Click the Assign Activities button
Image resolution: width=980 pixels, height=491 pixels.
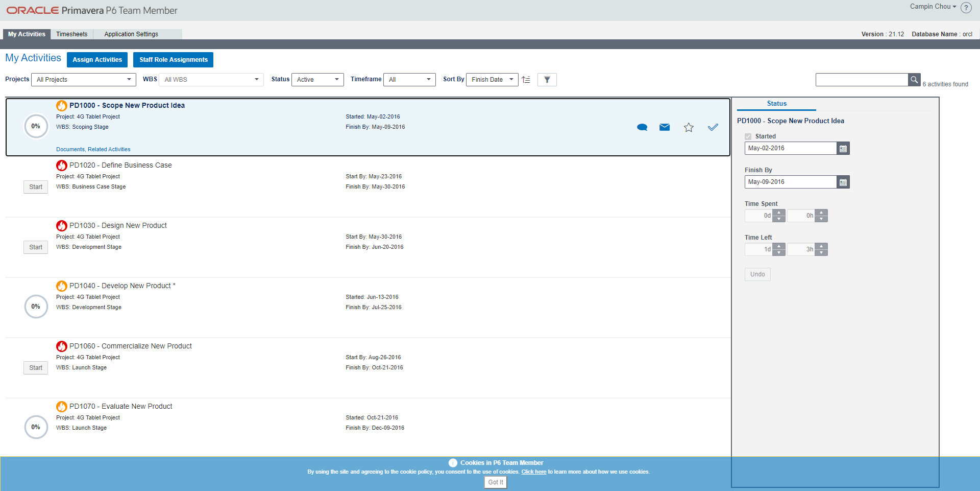97,60
